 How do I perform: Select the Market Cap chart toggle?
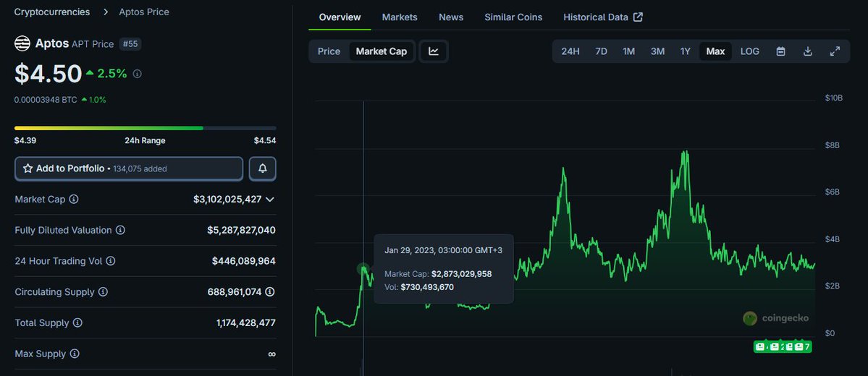[x=382, y=51]
